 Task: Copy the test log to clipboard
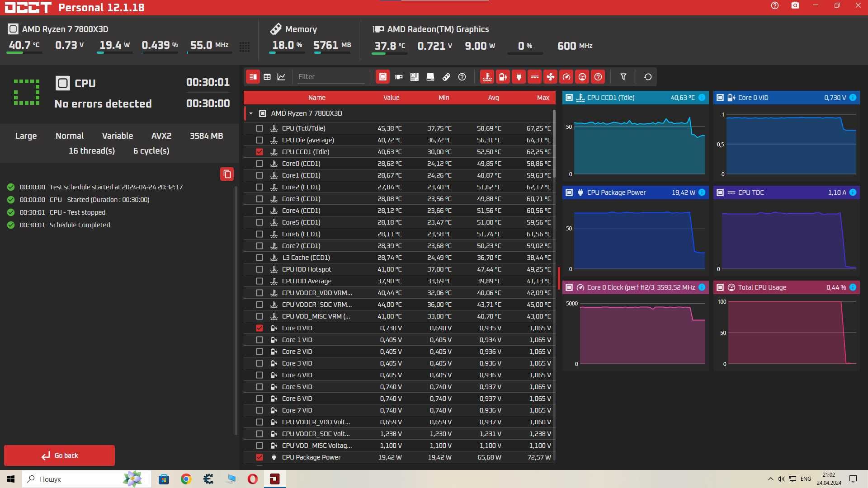(x=227, y=174)
